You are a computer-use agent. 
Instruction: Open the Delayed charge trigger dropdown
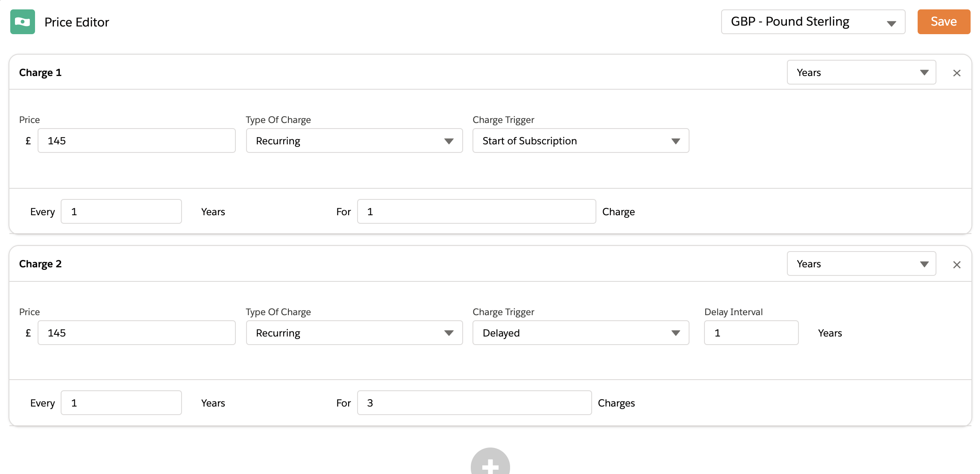pos(581,333)
